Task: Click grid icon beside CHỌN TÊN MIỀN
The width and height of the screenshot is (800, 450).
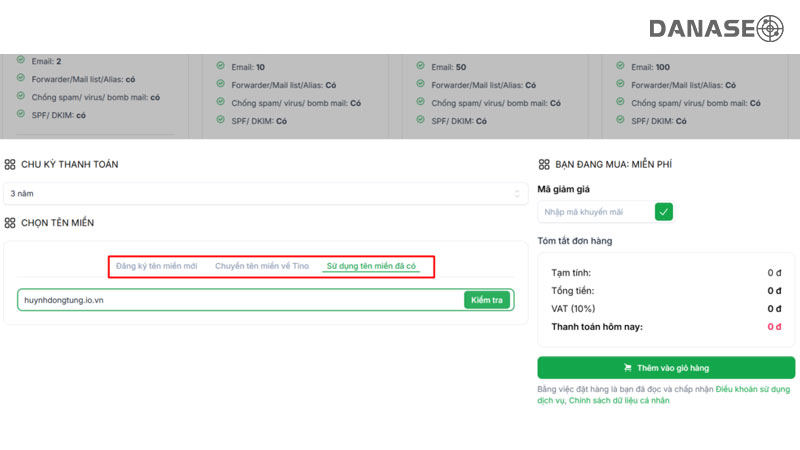Action: [10, 222]
